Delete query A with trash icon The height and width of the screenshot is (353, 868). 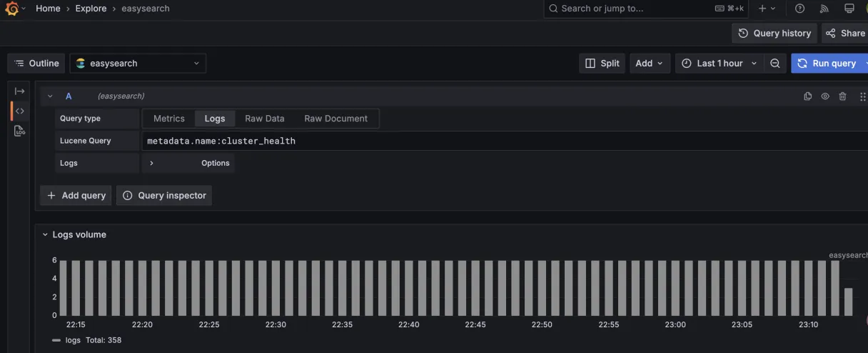(x=843, y=96)
